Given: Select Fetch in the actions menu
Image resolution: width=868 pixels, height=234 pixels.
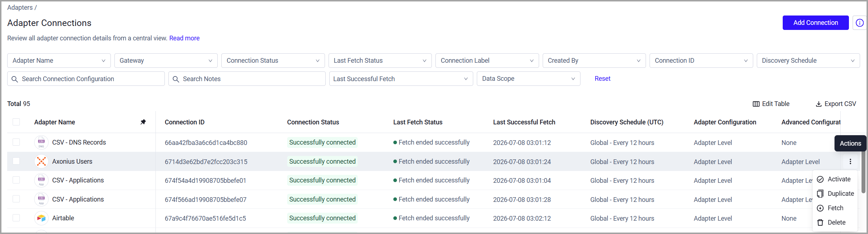Looking at the screenshot, I should click(835, 208).
